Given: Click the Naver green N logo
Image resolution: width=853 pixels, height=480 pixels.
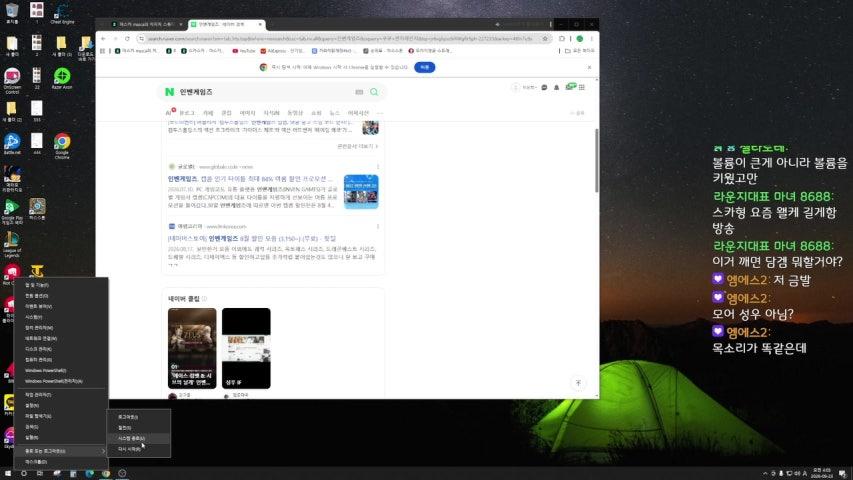Looking at the screenshot, I should pyautogui.click(x=170, y=92).
